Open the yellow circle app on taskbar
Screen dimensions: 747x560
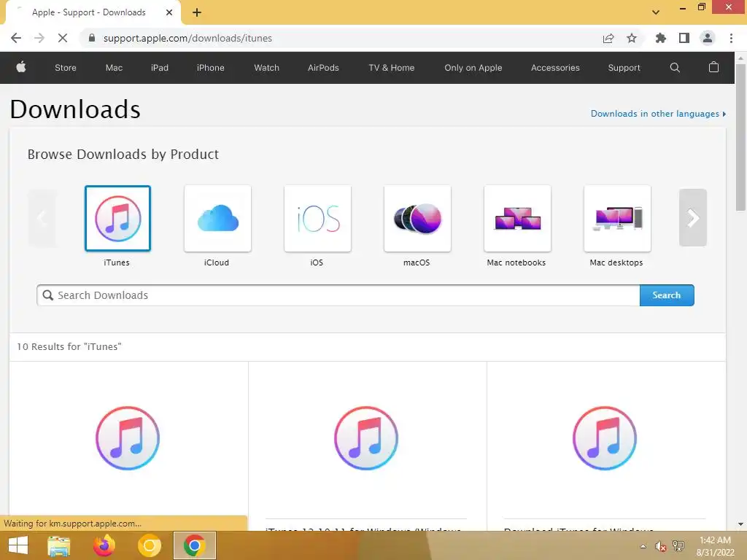pos(149,545)
